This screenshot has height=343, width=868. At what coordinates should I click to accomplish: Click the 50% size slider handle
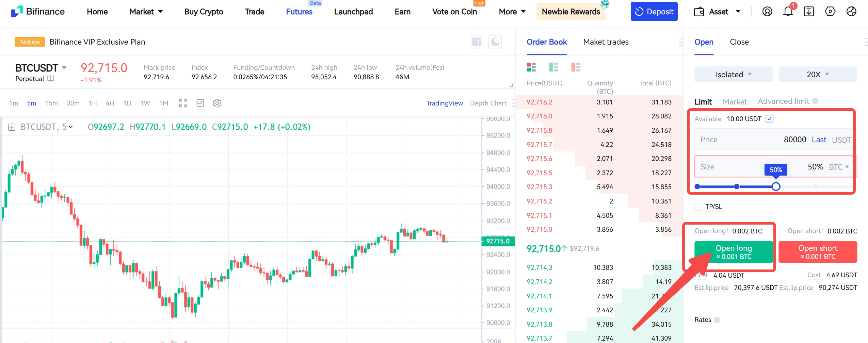coord(776,186)
